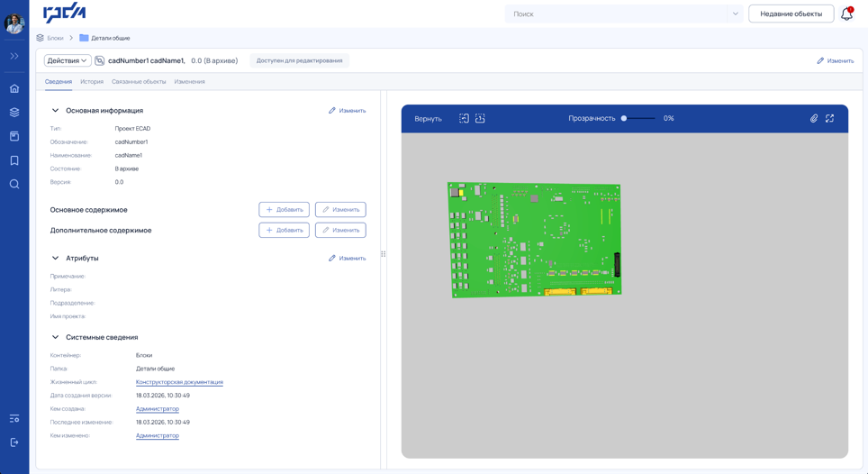Screen dimensions: 868x474
Task: Edit Основное содержимое with Изменить
Action: point(340,210)
